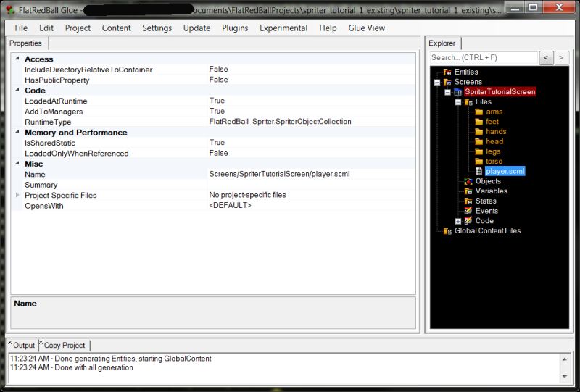Image resolution: width=580 pixels, height=392 pixels.
Task: Switch to the Copy Project tab
Action: [65, 346]
